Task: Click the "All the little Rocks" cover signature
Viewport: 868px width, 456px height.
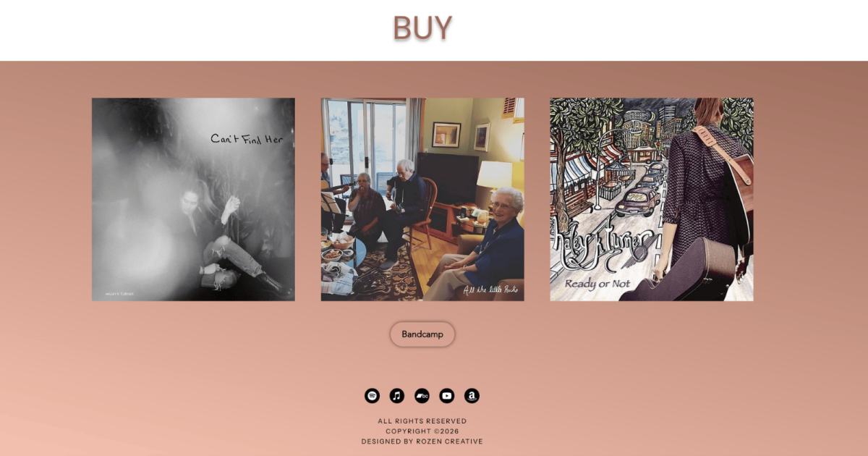Action: click(x=492, y=290)
